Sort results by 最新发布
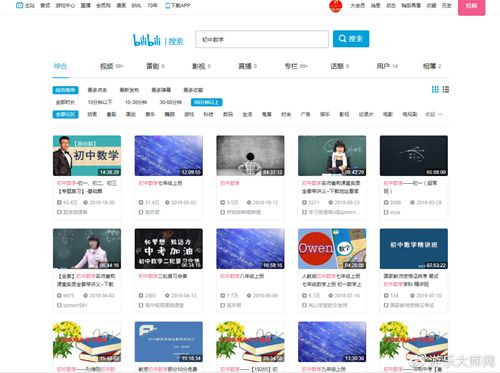The image size is (500, 373). (x=129, y=90)
